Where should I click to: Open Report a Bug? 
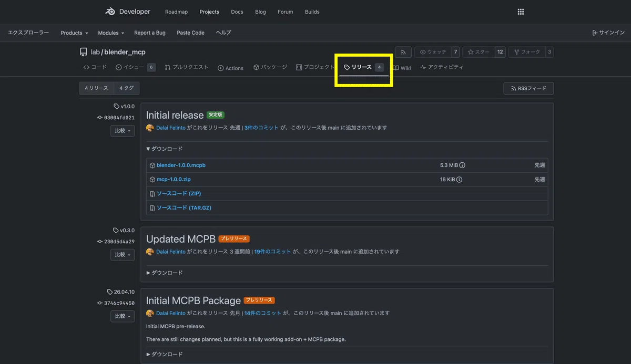pos(150,33)
